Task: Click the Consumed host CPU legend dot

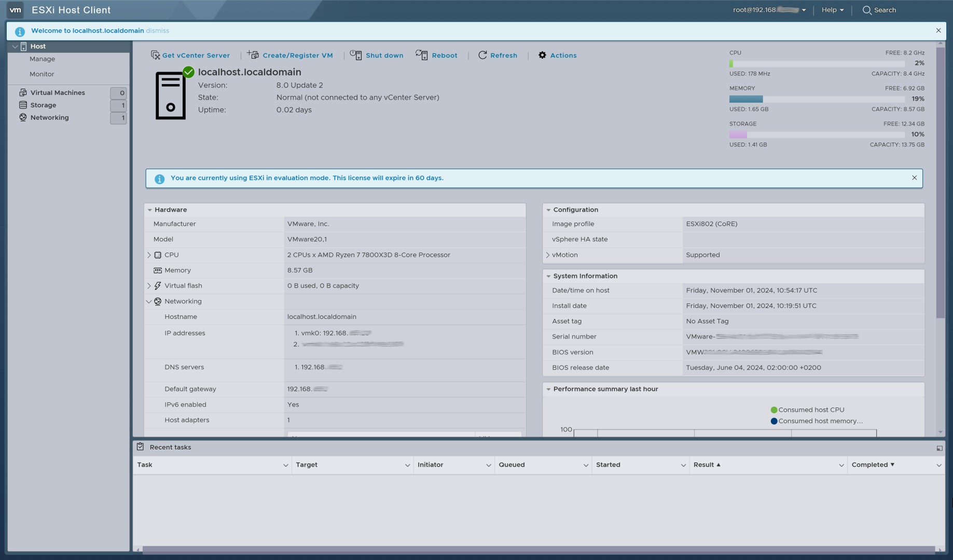Action: (774, 410)
